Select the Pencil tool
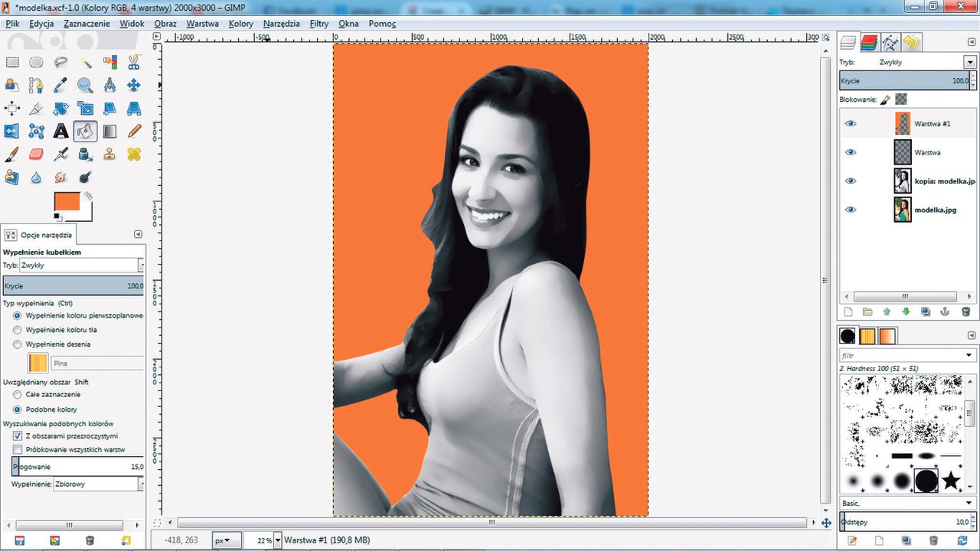This screenshot has width=980, height=551. (134, 132)
